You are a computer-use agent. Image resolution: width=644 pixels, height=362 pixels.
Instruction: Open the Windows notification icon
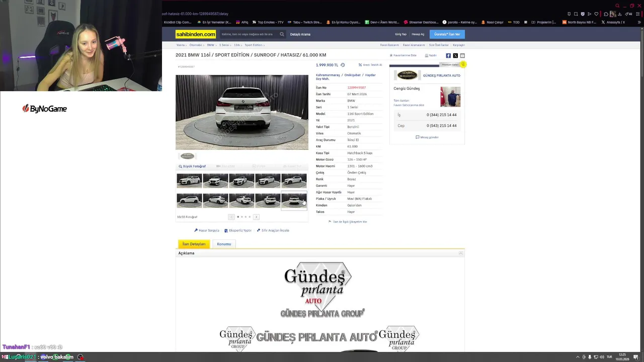[x=636, y=357]
